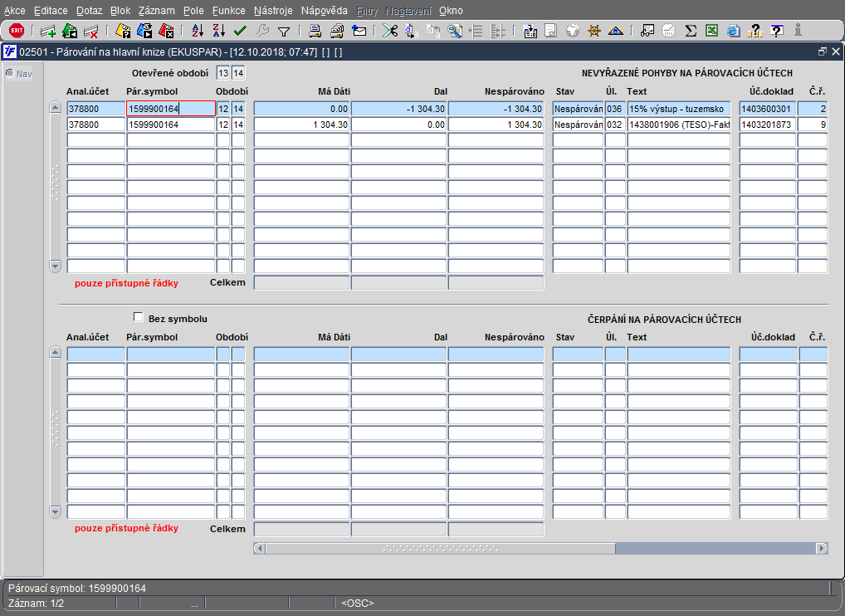Viewport: 845px width, 616px height.
Task: Open Excel export icon
Action: [x=711, y=31]
